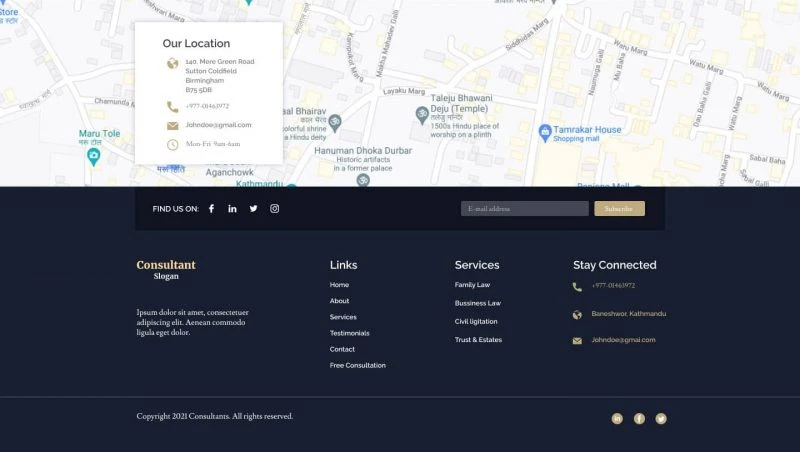Select Taleju Bhawani temple map pin

coord(421,115)
